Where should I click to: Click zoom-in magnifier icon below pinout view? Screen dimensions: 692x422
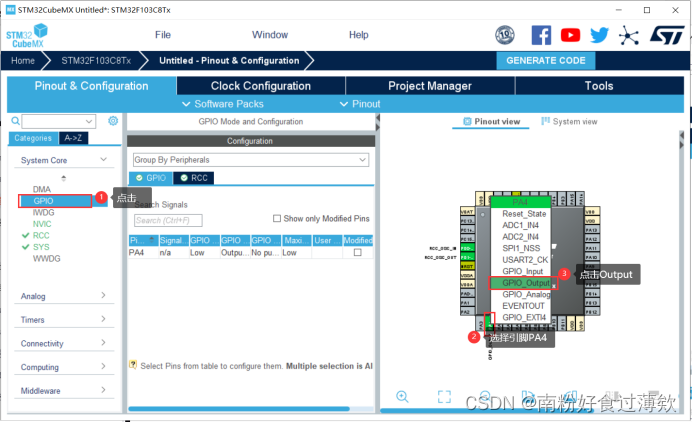402,396
